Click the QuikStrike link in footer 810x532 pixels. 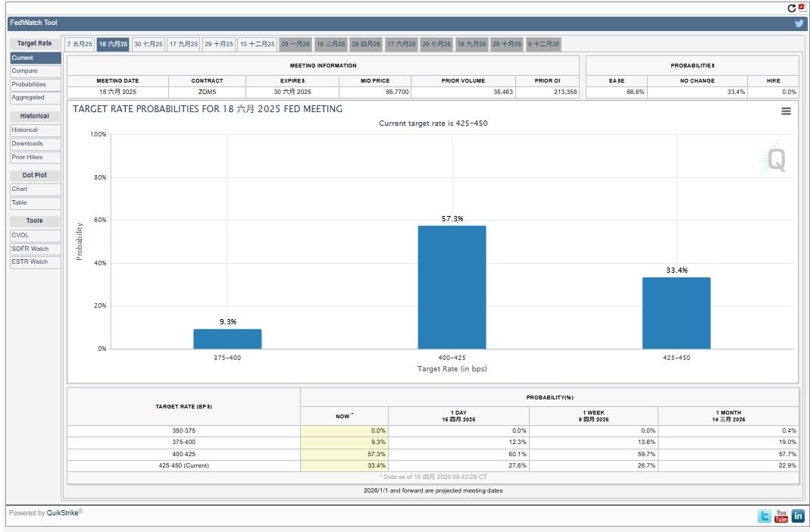(x=62, y=513)
